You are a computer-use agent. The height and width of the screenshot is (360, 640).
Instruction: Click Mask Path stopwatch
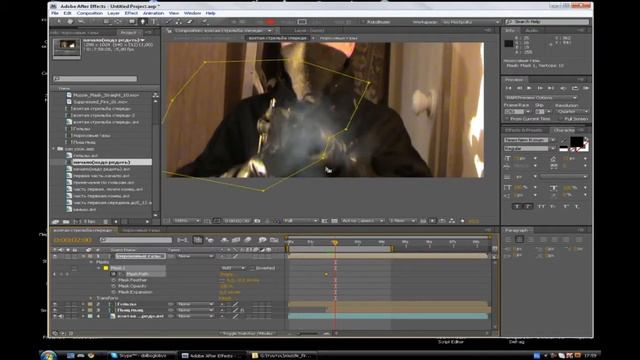coord(114,274)
